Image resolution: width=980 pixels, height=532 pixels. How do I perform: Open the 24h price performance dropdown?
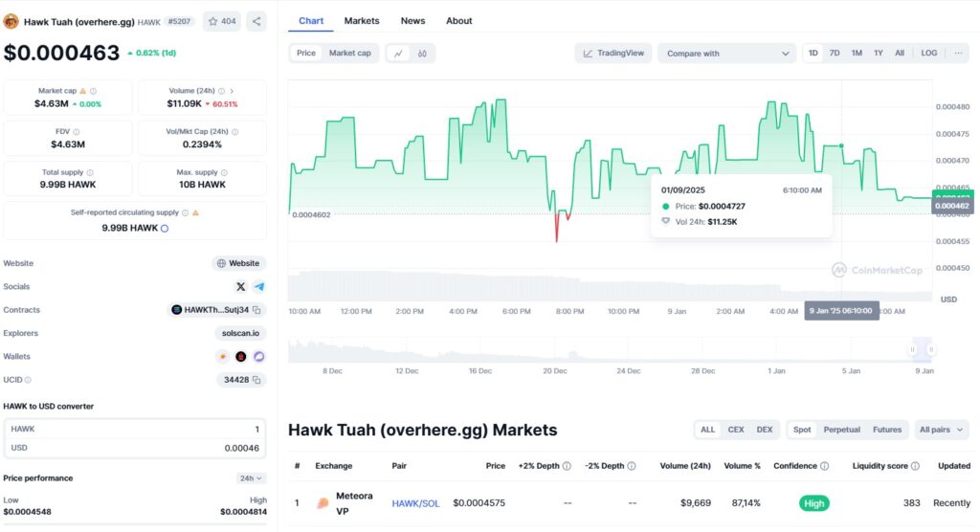point(252,478)
